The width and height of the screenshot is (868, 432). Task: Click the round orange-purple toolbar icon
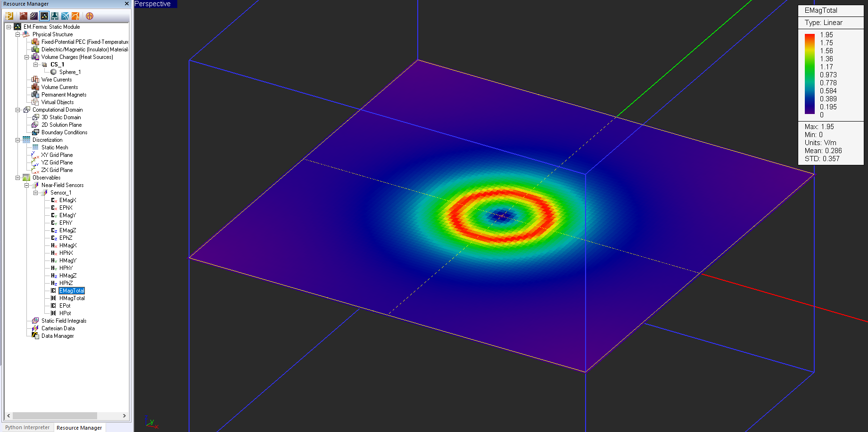point(90,16)
